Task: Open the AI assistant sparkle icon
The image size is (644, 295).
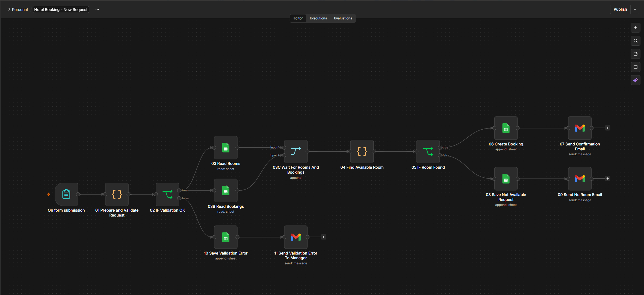Action: [636, 80]
